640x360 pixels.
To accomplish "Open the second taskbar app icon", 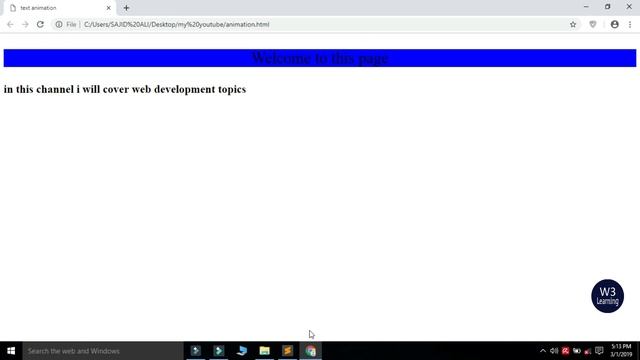I will coord(219,351).
